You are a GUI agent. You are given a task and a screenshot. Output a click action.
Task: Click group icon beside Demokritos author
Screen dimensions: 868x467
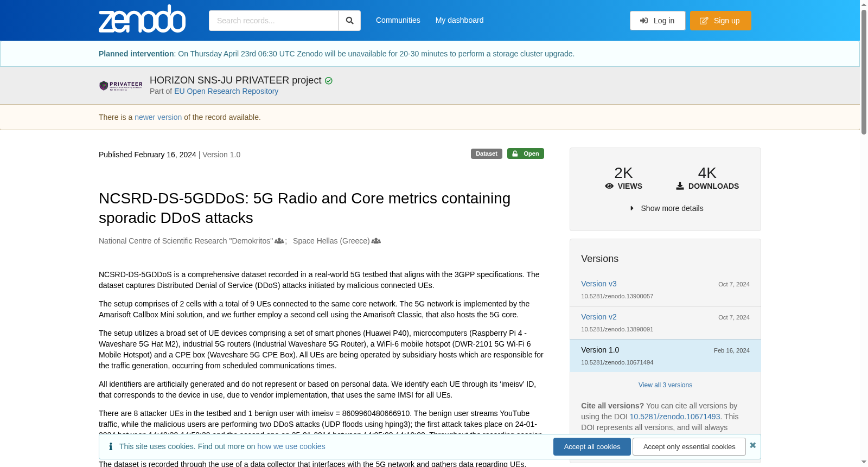coord(279,241)
